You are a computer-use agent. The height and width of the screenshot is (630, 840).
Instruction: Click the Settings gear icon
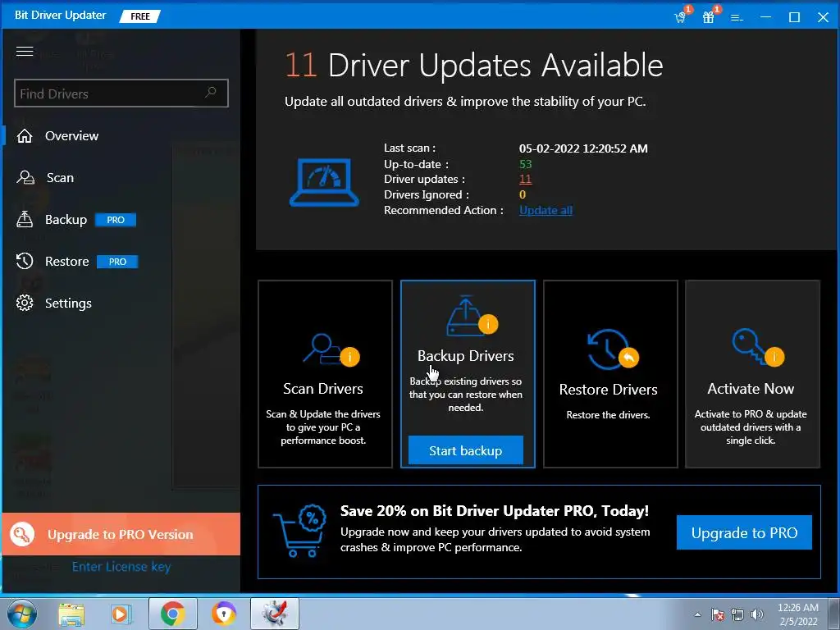[x=25, y=303]
